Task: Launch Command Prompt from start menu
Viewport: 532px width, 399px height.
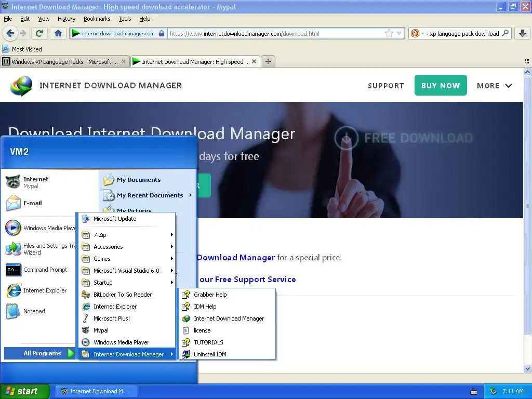Action: coord(40,270)
